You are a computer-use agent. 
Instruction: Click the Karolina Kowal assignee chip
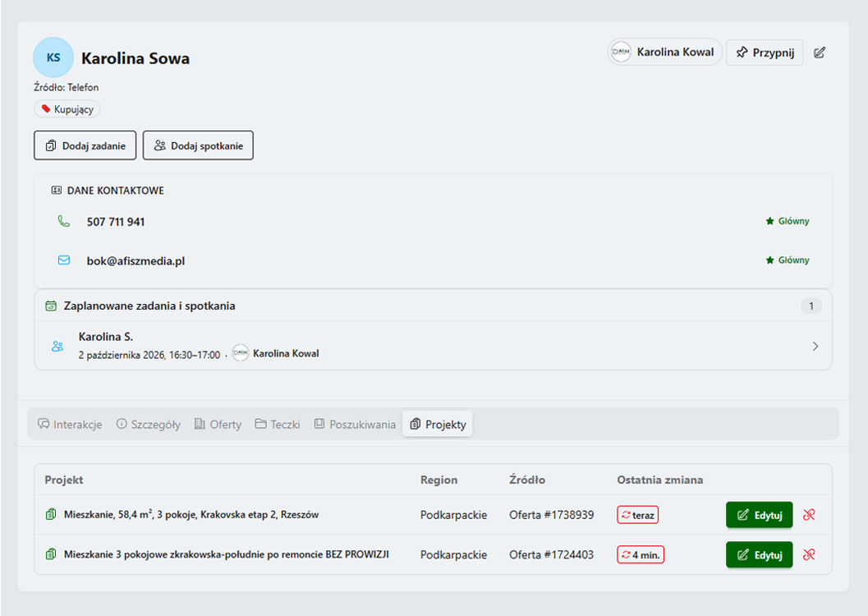pos(664,52)
